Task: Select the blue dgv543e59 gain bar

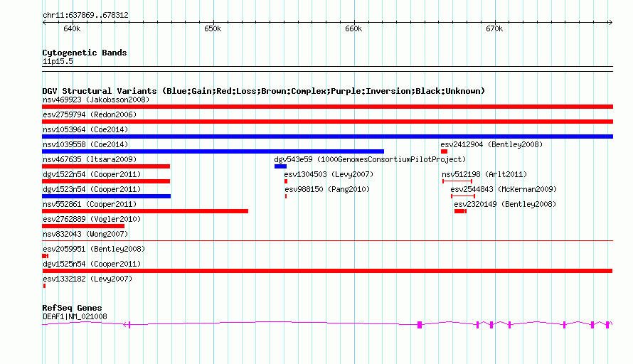Action: [x=280, y=166]
